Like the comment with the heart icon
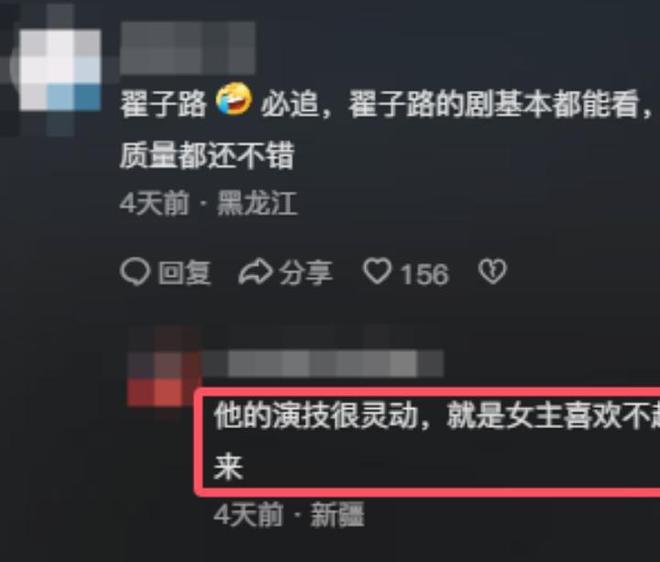 tap(377, 272)
